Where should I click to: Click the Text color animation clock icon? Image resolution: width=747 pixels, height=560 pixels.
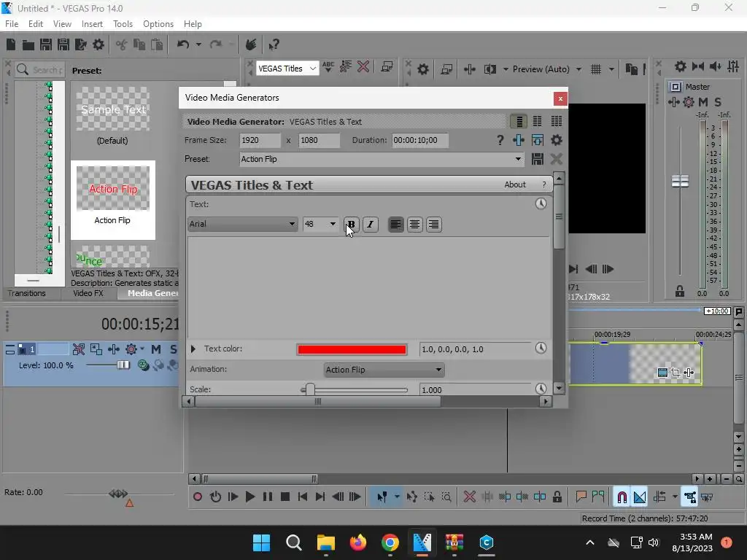541,348
